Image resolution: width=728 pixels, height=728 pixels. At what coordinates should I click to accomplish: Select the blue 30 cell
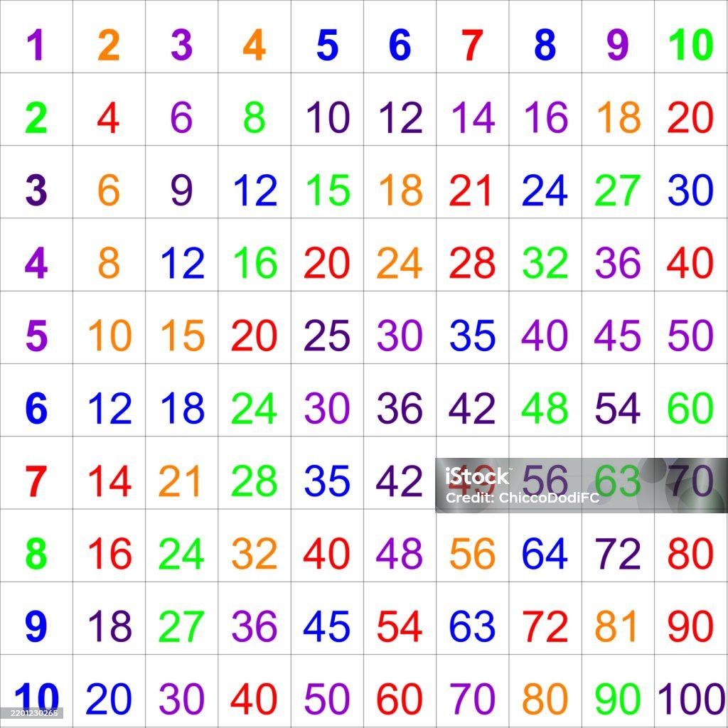tap(690, 191)
